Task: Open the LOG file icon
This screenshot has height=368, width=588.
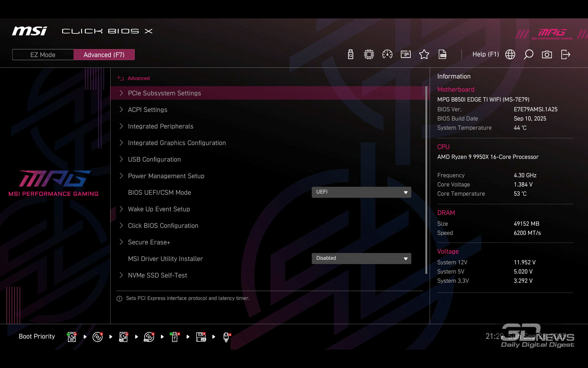Action: 443,55
